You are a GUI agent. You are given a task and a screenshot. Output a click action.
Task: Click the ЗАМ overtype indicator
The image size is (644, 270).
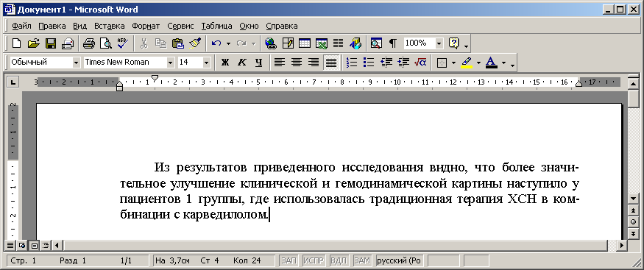click(x=362, y=260)
